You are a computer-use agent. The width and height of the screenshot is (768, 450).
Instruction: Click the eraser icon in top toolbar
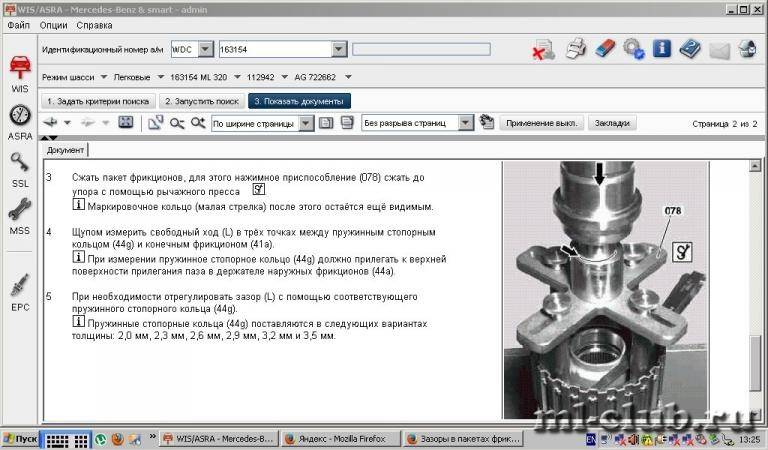tap(604, 48)
